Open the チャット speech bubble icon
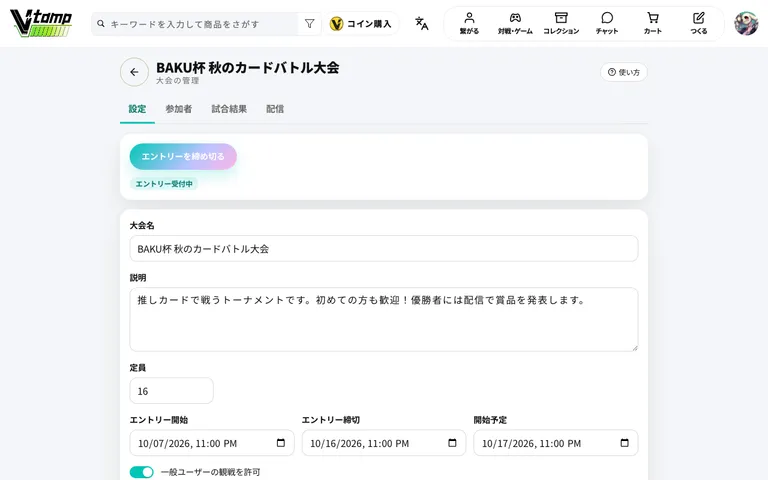This screenshot has width=768, height=480. [x=607, y=18]
